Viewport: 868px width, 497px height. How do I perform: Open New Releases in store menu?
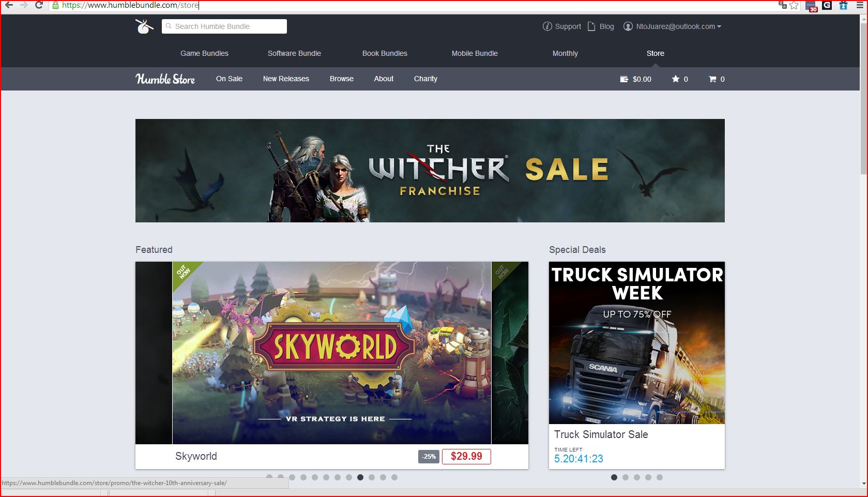(x=286, y=79)
